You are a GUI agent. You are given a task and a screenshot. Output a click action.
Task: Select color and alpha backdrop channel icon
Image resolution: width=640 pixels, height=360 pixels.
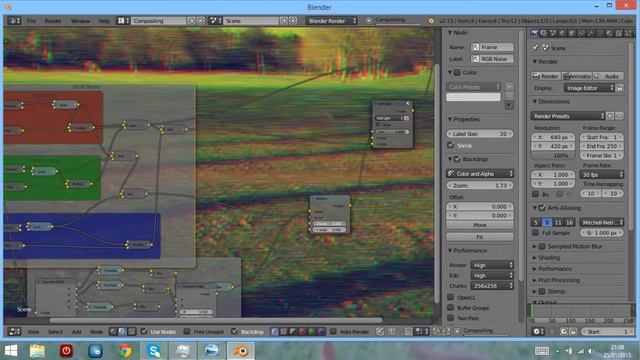point(275,332)
